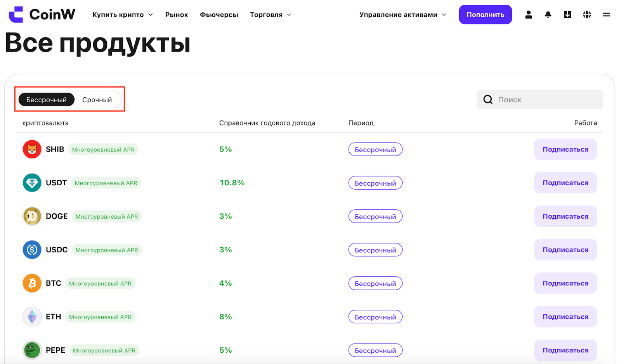Click the BTC ticker name

click(x=54, y=283)
